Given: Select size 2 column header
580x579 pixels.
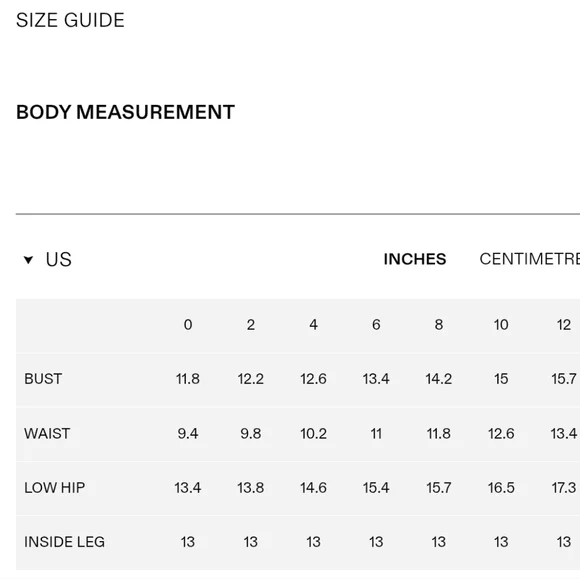Looking at the screenshot, I should [x=251, y=325].
